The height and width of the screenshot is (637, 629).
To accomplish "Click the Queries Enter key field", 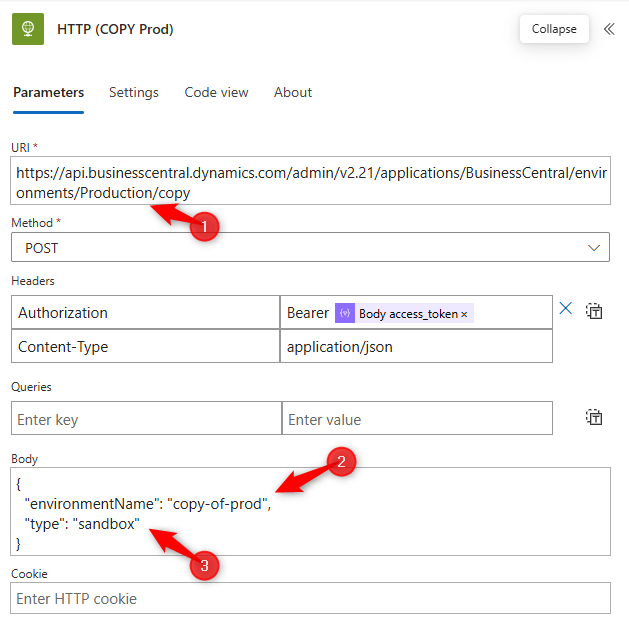I will pos(146,418).
